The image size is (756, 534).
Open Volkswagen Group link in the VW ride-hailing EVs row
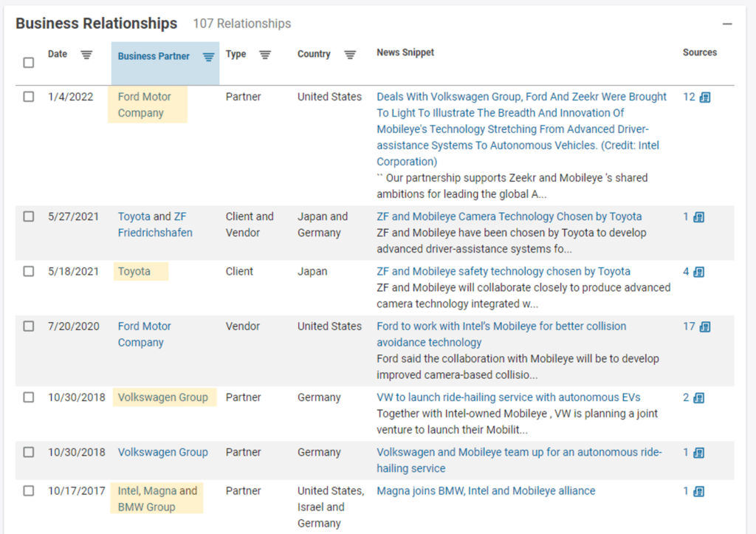point(163,397)
